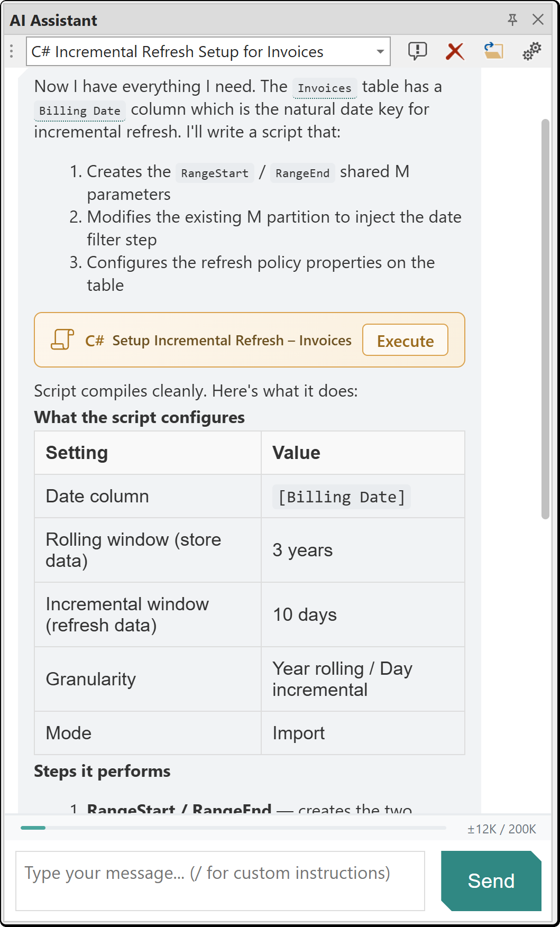
Task: Click the feedback report icon
Action: pyautogui.click(x=417, y=51)
